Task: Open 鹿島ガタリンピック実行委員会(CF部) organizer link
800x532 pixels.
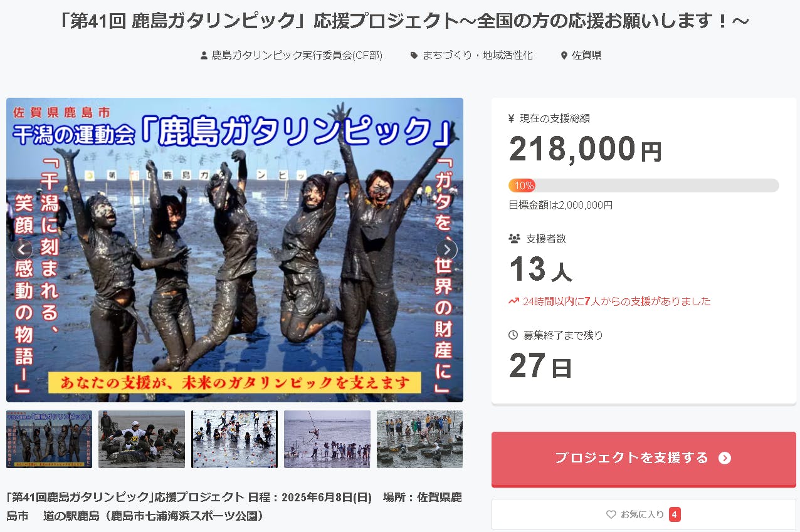Action: [297, 55]
